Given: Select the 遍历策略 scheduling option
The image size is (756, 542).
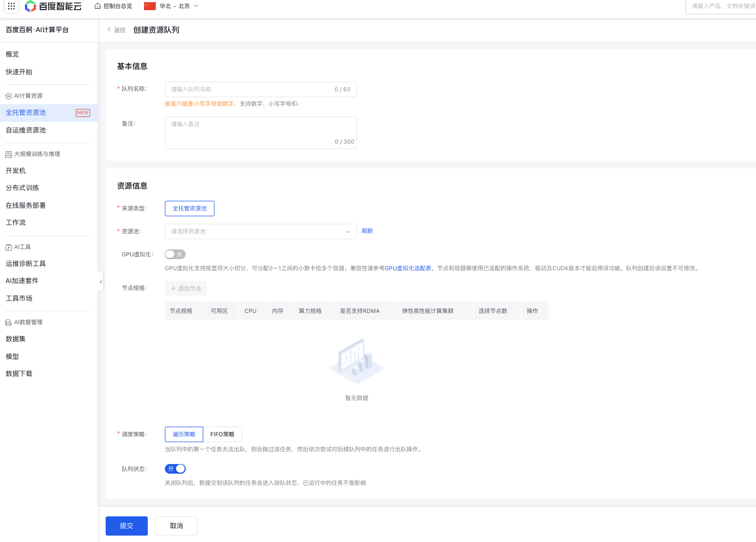Looking at the screenshot, I should (x=184, y=434).
